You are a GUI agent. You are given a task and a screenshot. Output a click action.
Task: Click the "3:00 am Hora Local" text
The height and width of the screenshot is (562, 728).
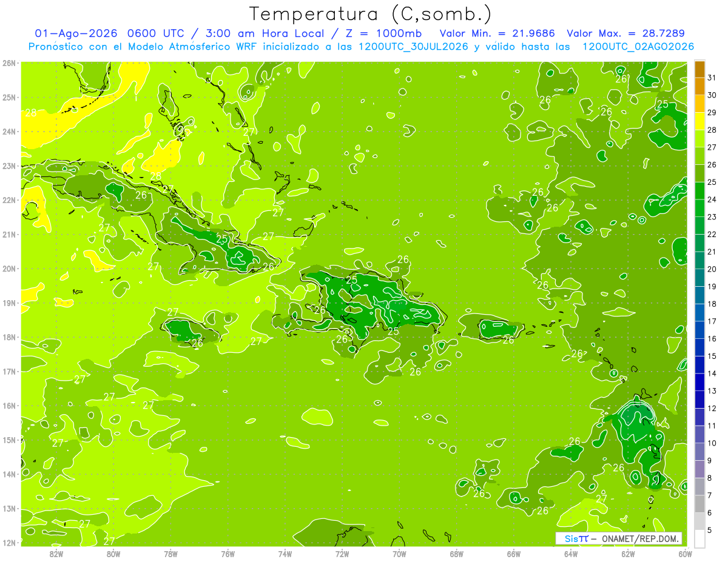coord(266,33)
